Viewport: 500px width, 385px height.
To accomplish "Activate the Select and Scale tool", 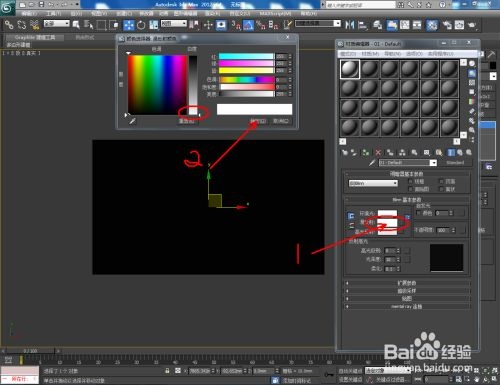I will [154, 25].
